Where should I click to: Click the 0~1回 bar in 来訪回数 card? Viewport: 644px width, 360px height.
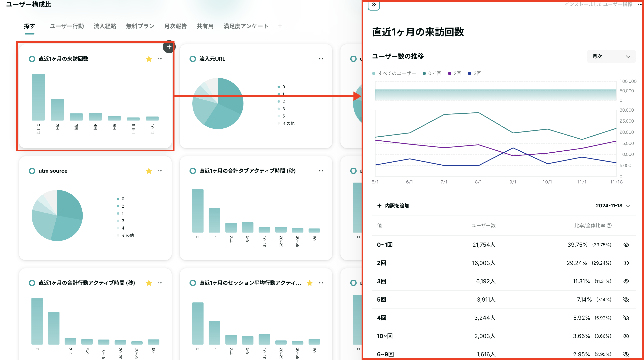38,97
